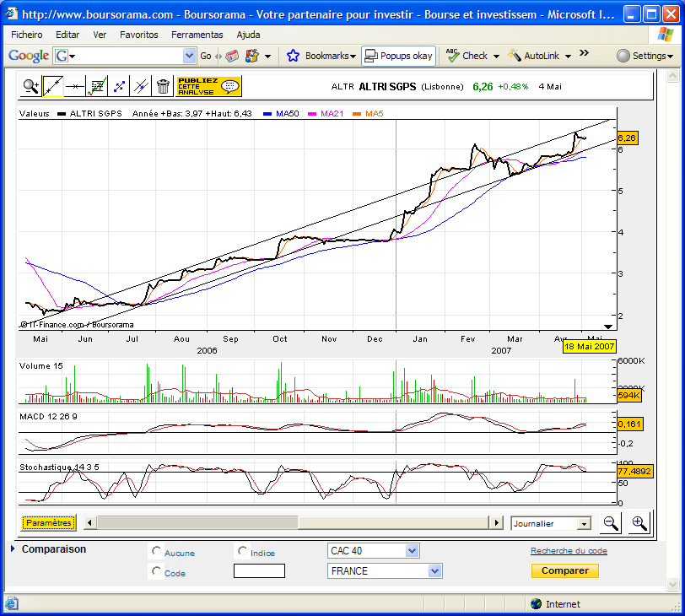Open Google toolbar Settings menu
The width and height of the screenshot is (685, 616).
click(645, 56)
